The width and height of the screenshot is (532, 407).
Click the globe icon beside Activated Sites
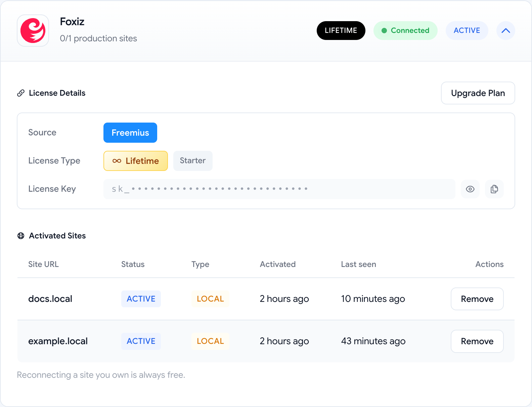(x=21, y=236)
